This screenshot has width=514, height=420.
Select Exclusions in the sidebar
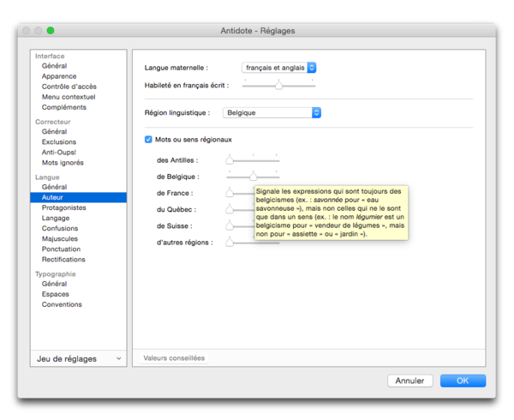(59, 142)
